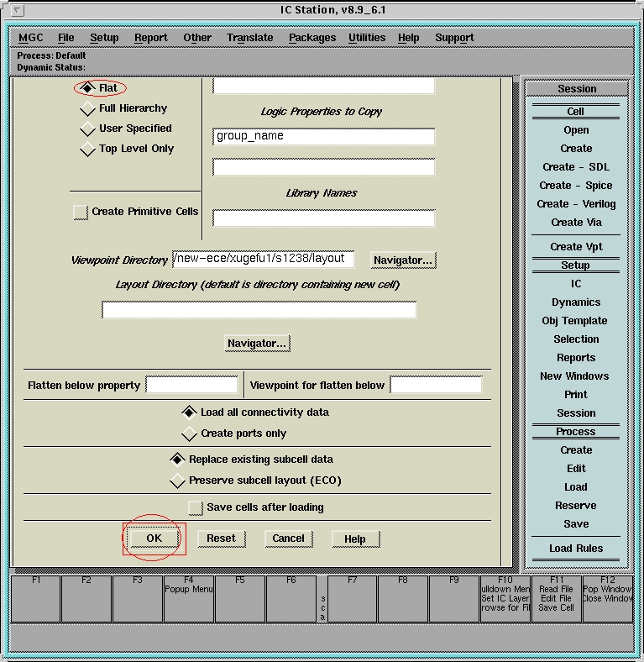Screen dimensions: 644x662
Task: Open the Packages menu
Action: (312, 38)
